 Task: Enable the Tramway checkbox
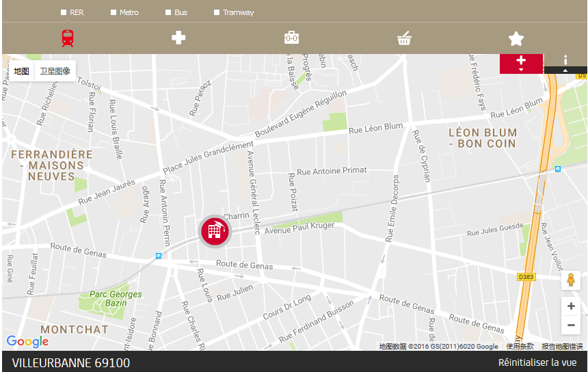216,12
